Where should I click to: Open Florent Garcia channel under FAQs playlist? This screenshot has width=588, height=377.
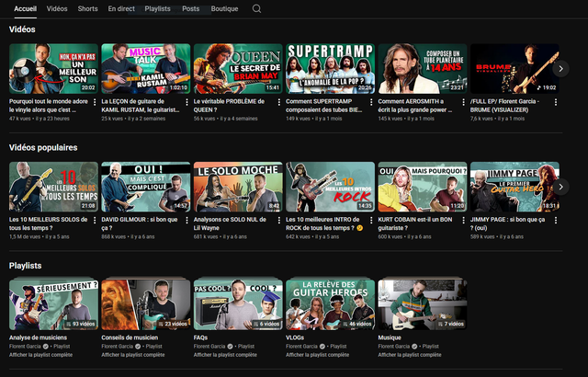coord(209,347)
